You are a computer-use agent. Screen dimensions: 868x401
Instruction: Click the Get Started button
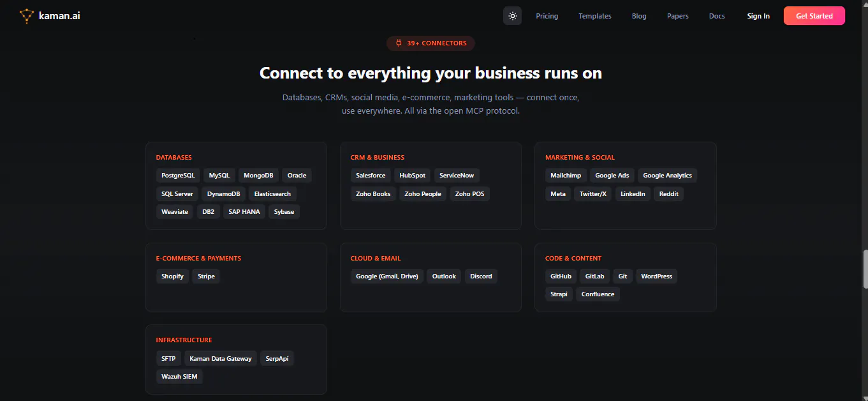tap(814, 16)
